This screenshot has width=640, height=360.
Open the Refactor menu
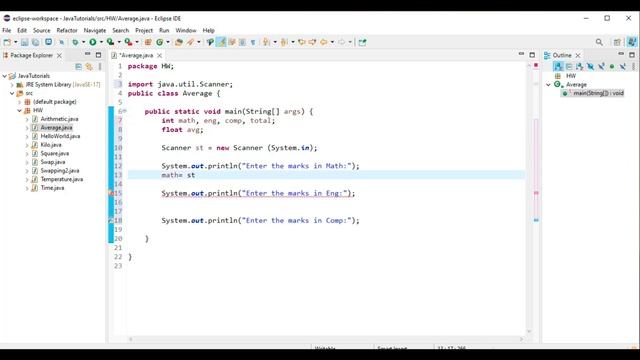67,31
